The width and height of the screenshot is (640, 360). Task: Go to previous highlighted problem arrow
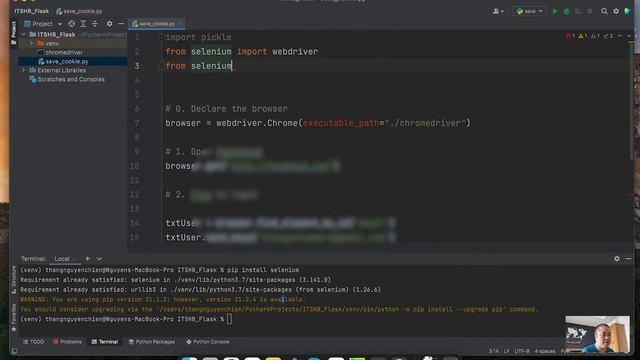(620, 36)
